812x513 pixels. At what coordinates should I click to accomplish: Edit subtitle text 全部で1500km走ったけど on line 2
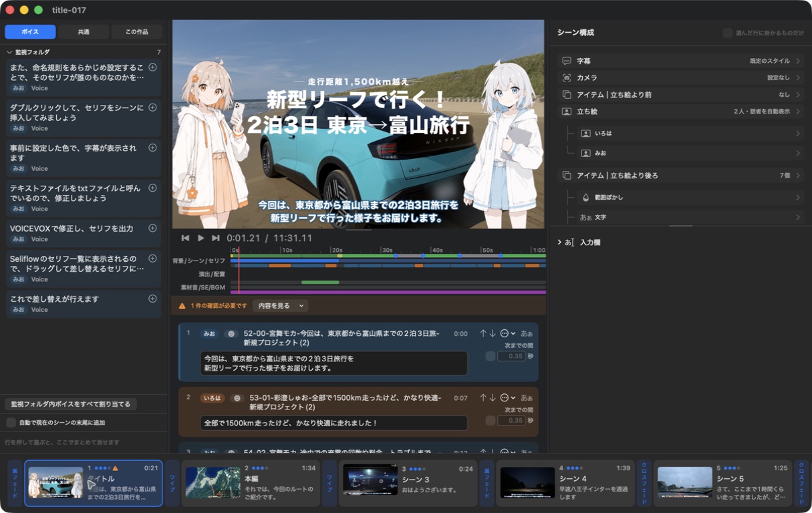(333, 423)
